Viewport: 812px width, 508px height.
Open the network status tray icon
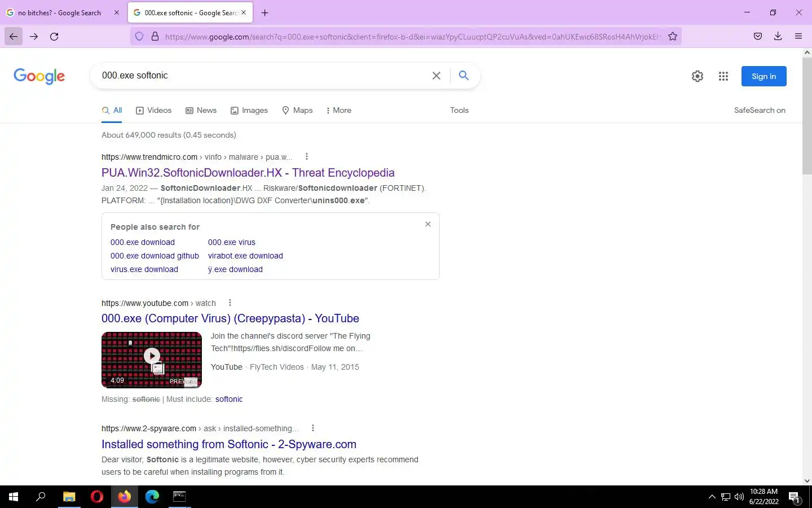click(726, 497)
